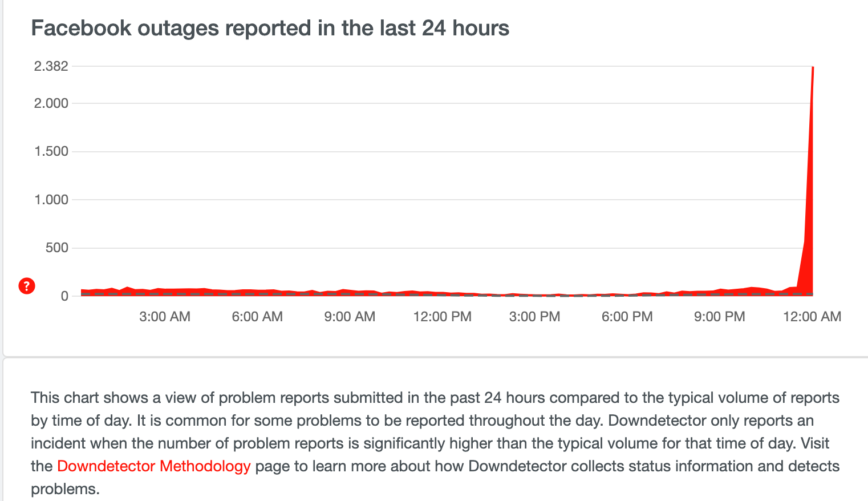868x501 pixels.
Task: Click the dashed baseline near 12:00 PM
Action: coord(443,294)
